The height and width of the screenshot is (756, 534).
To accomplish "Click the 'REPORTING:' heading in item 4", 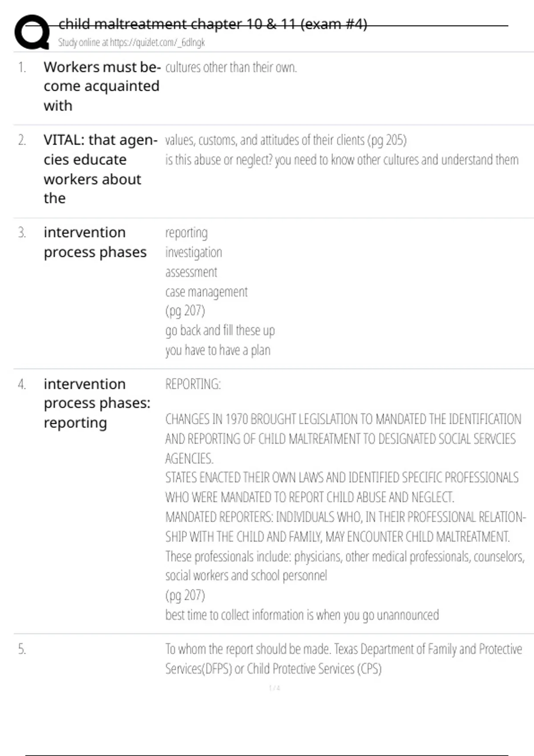I will (193, 384).
